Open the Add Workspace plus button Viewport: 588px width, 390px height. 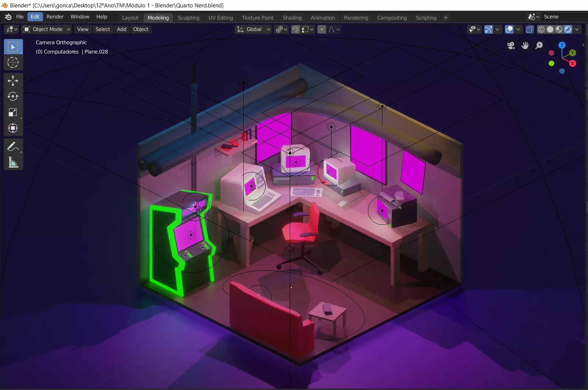[x=446, y=18]
